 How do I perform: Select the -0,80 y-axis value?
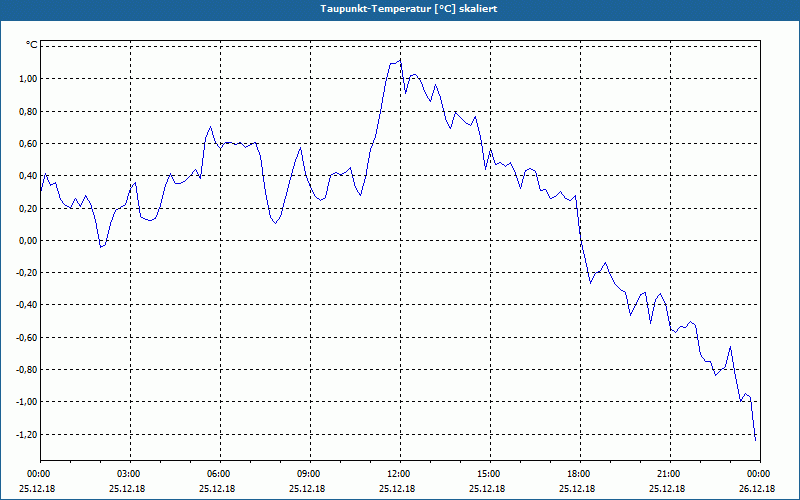(x=28, y=369)
